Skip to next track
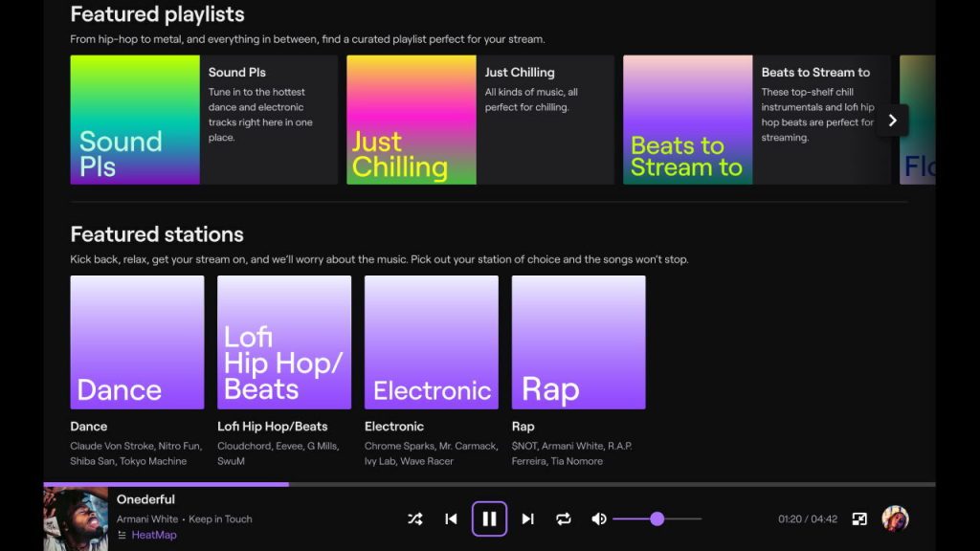Viewport: 980px width, 551px height. click(528, 518)
